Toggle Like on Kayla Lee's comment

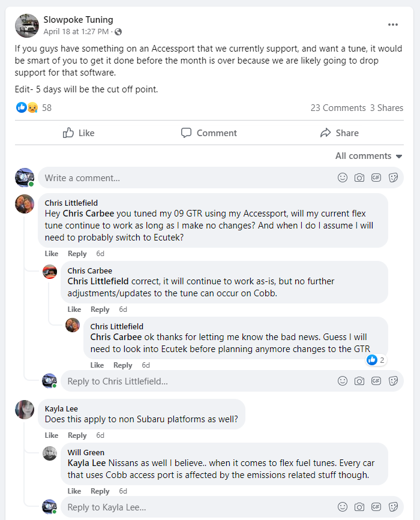[x=52, y=435]
